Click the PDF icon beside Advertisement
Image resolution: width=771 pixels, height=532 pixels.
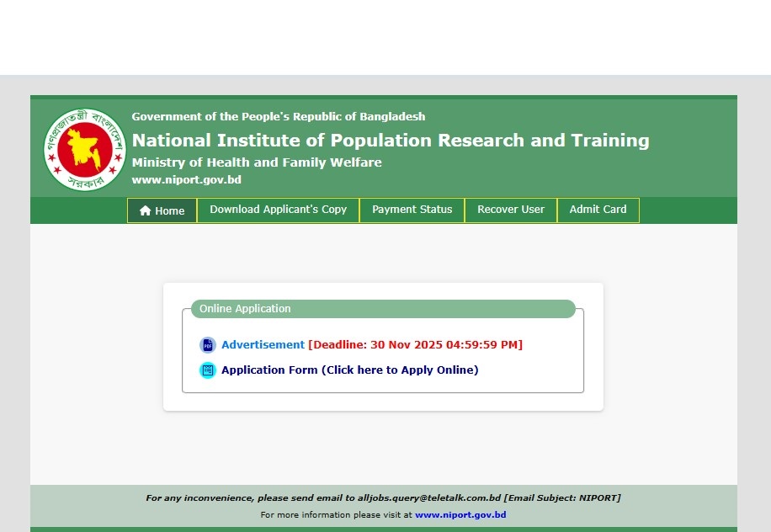tap(207, 345)
